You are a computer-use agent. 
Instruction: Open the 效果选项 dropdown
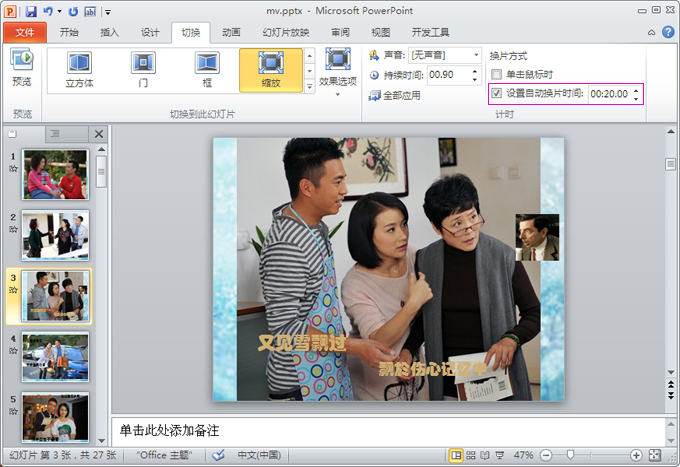[338, 72]
